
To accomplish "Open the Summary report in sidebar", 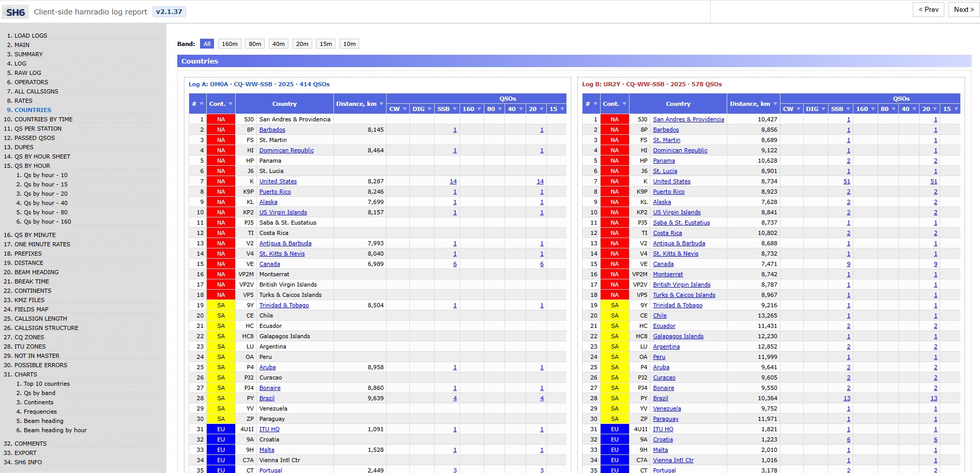I will tap(28, 54).
